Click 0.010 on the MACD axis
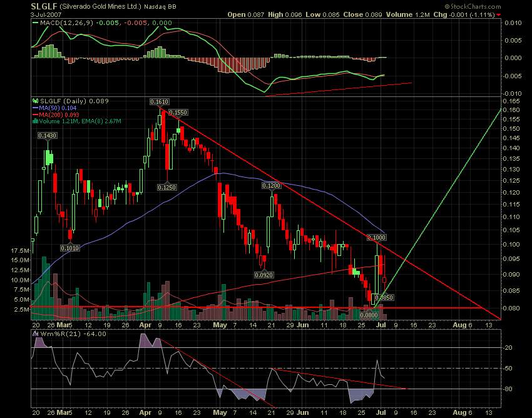 (513, 23)
